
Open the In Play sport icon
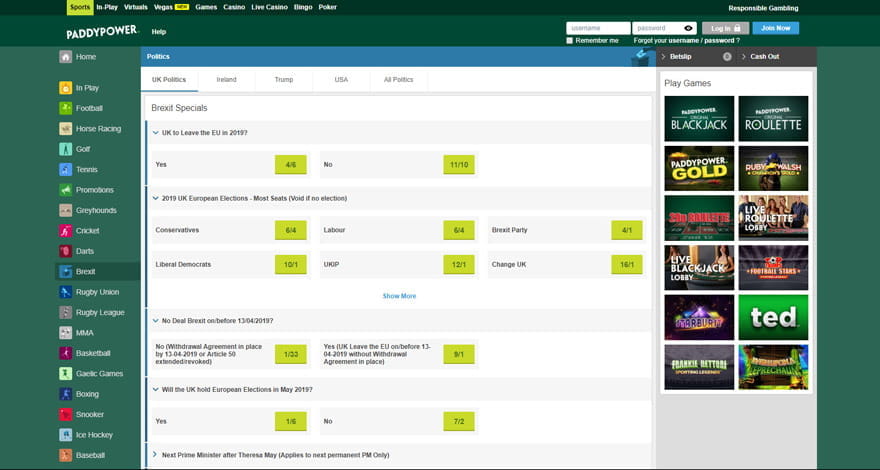click(66, 88)
